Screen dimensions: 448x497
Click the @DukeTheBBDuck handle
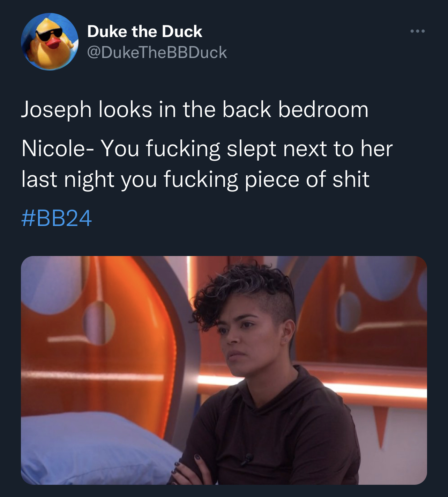point(157,52)
